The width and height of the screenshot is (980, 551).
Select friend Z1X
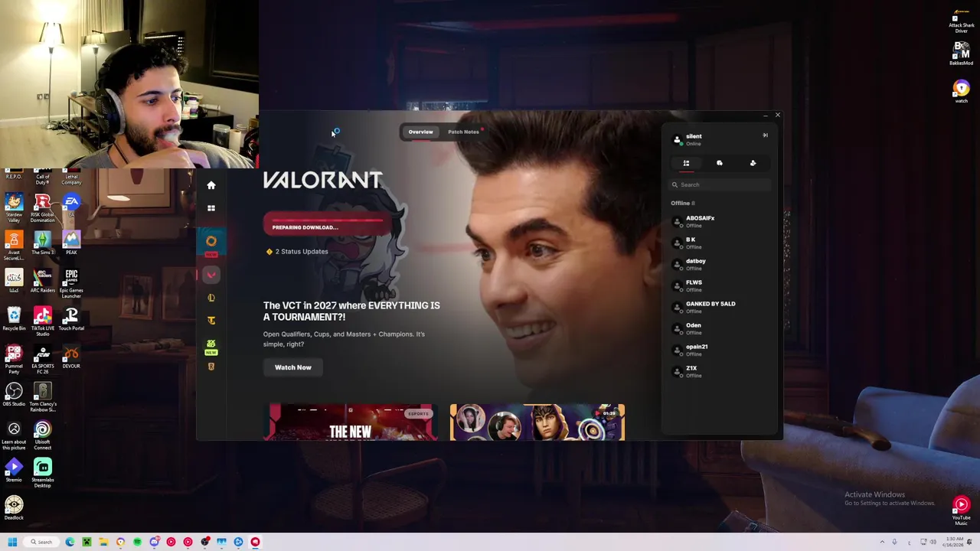pyautogui.click(x=720, y=372)
